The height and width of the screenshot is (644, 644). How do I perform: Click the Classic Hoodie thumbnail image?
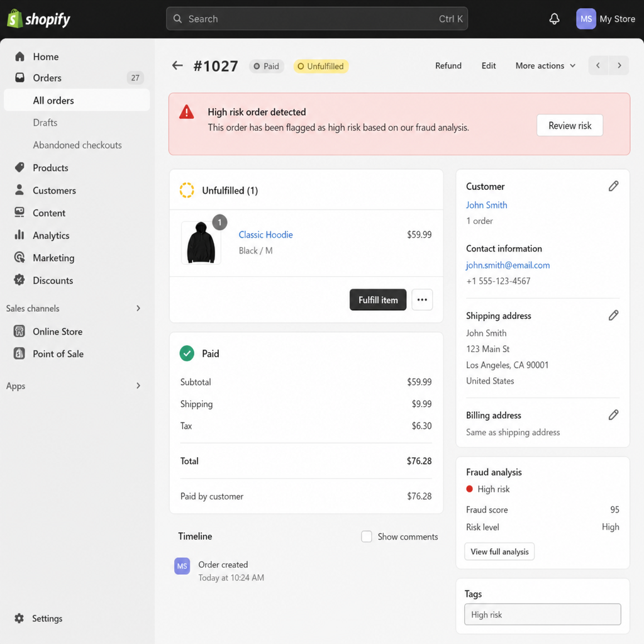[x=201, y=243]
